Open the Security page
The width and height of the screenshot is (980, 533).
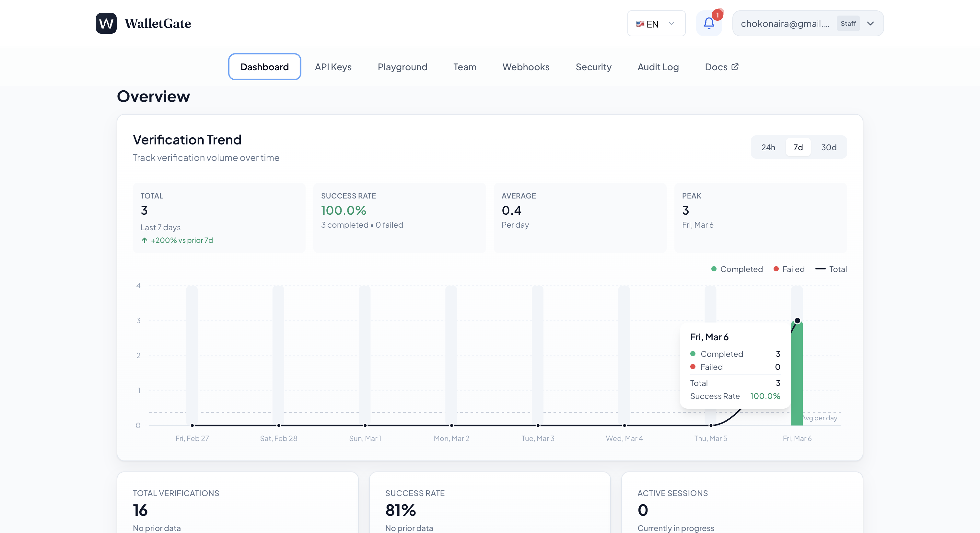pos(593,67)
